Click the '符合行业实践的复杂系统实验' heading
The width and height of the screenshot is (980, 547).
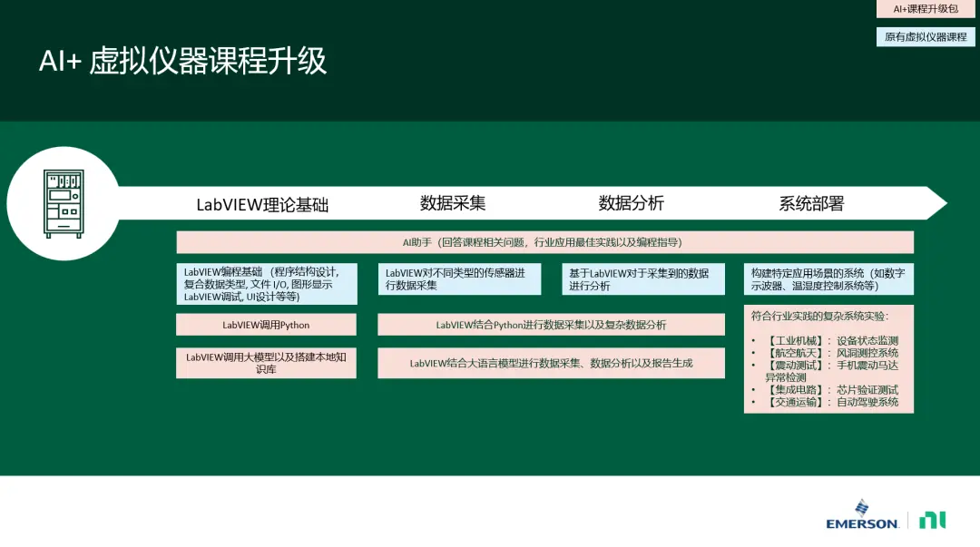[820, 317]
